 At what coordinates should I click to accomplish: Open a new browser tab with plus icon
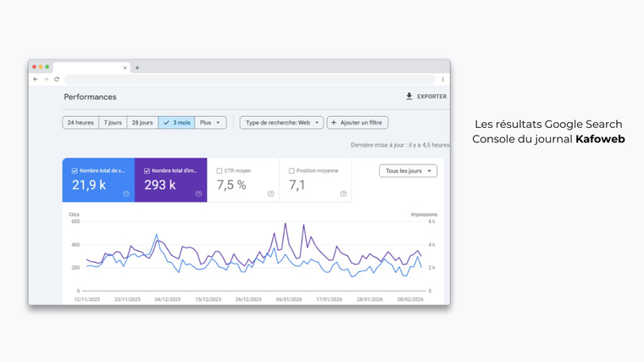coord(137,68)
